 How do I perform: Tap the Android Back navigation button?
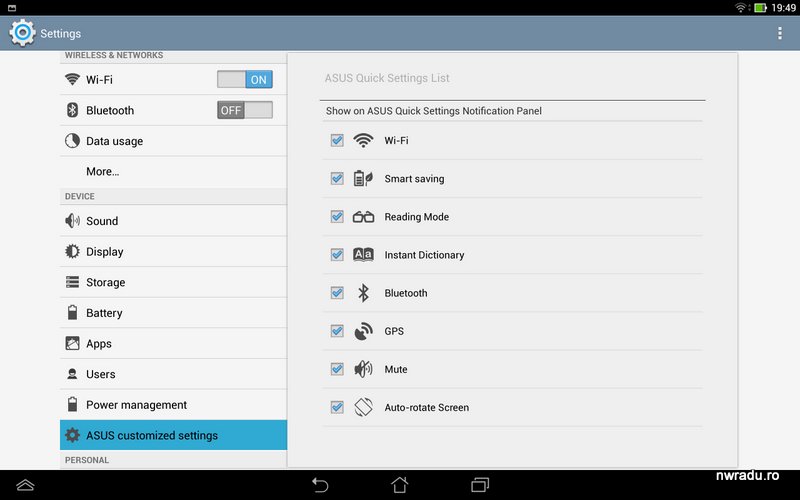[x=320, y=484]
